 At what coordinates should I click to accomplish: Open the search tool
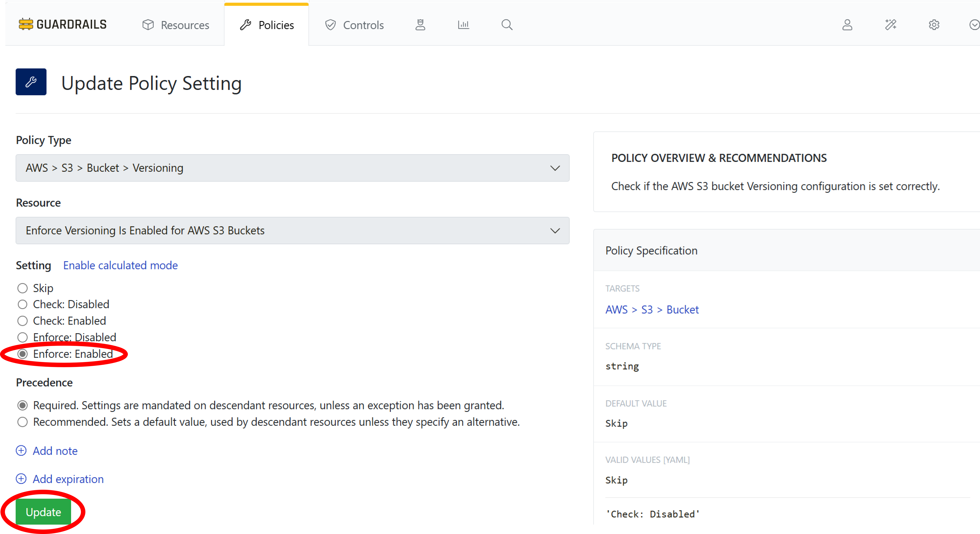(x=507, y=24)
